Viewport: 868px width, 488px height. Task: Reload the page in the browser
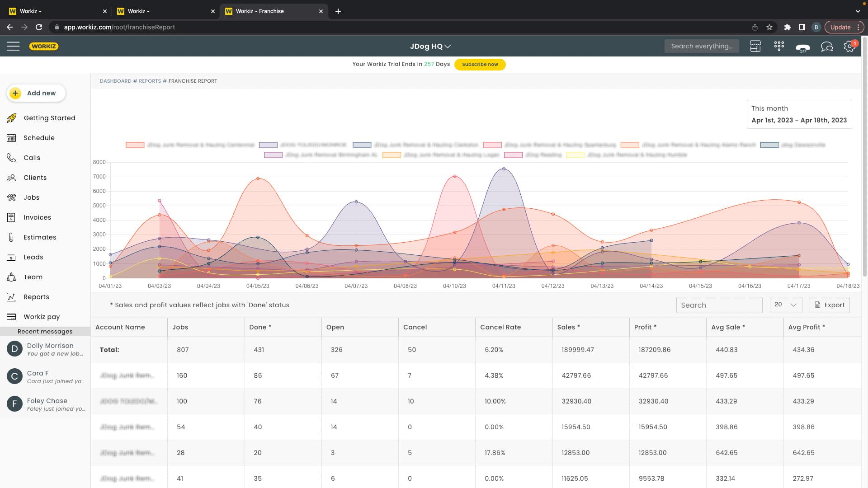coord(39,27)
